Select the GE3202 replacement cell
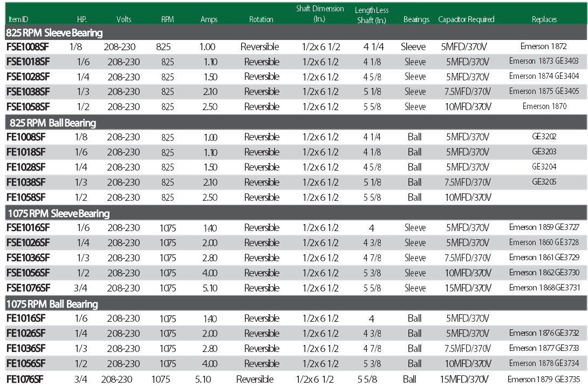This screenshot has width=588, height=386. [x=544, y=137]
